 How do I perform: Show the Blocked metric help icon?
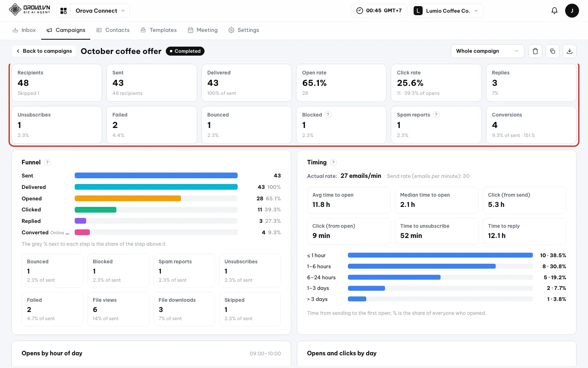click(328, 115)
